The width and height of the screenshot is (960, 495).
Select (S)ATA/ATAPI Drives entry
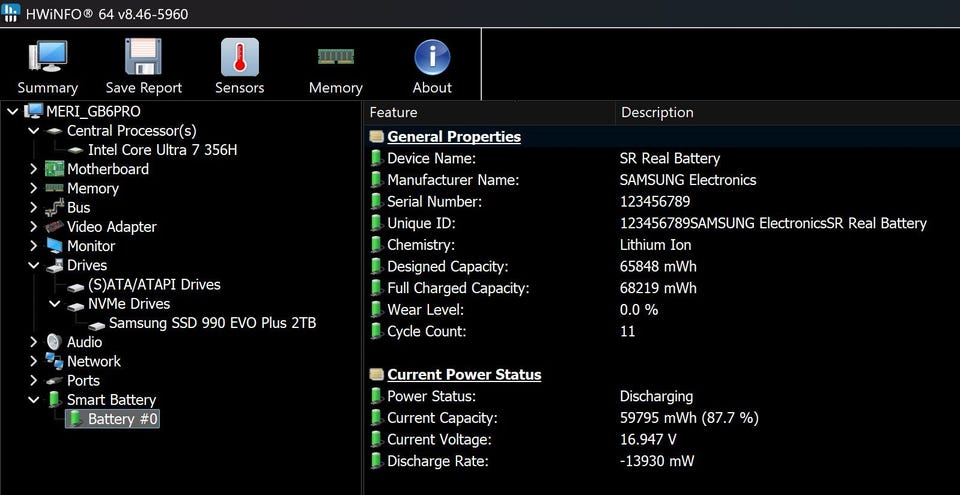coord(154,284)
